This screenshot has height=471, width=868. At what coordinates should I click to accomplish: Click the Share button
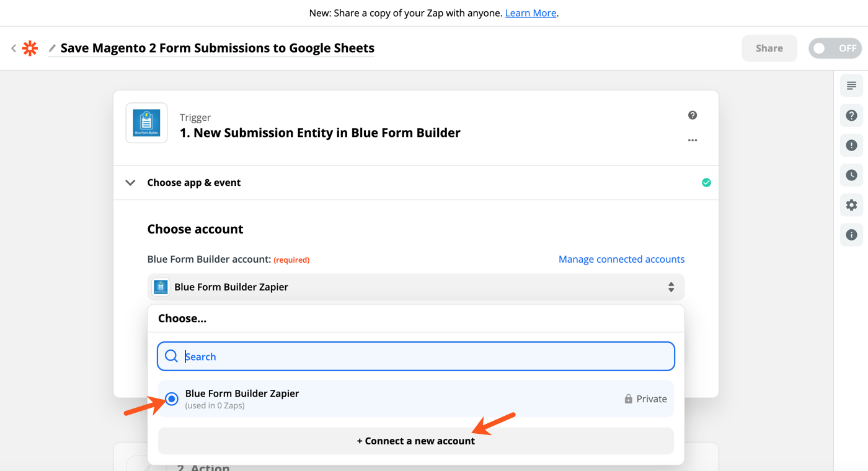769,48
